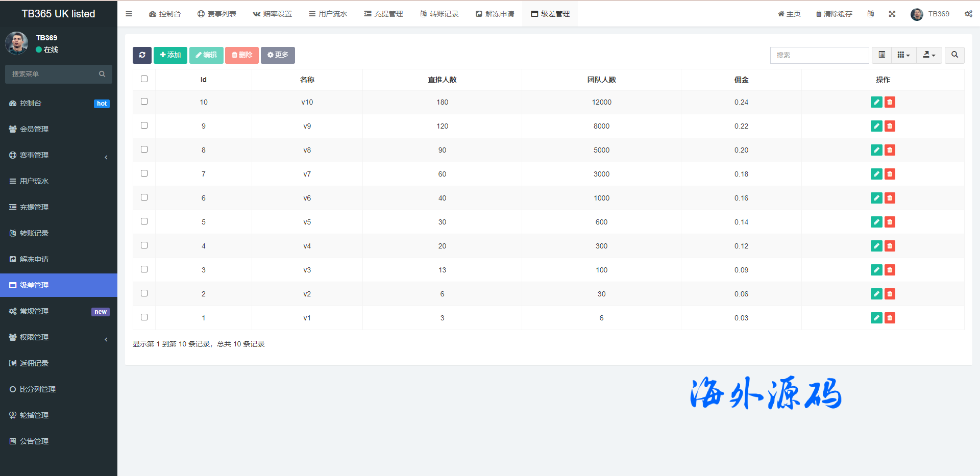
Task: Toggle the table card view icon
Action: click(x=881, y=55)
